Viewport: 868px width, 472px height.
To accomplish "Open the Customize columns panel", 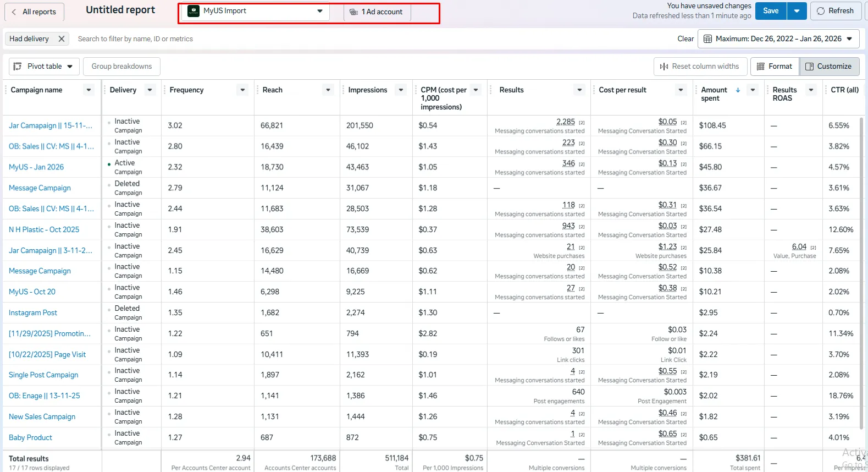I will point(828,67).
